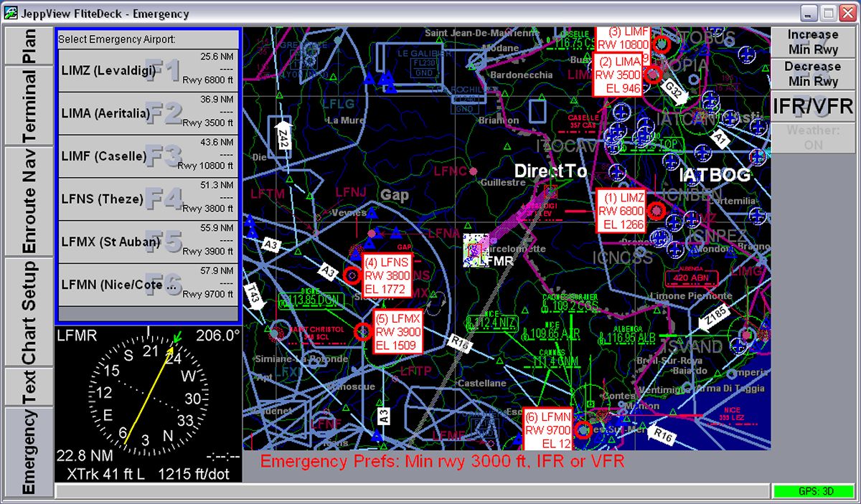Switch to the Enroute Nav tab
Viewport: 861px width, 504px height.
[x=29, y=201]
